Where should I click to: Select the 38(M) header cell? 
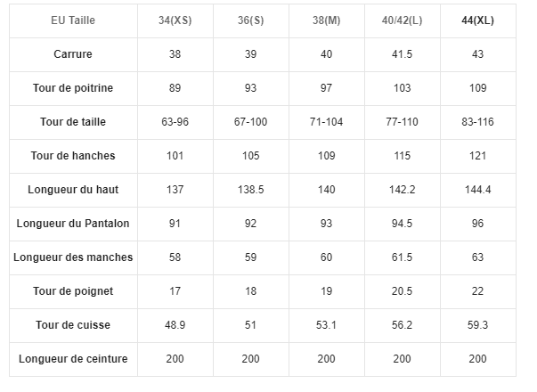pyautogui.click(x=326, y=20)
